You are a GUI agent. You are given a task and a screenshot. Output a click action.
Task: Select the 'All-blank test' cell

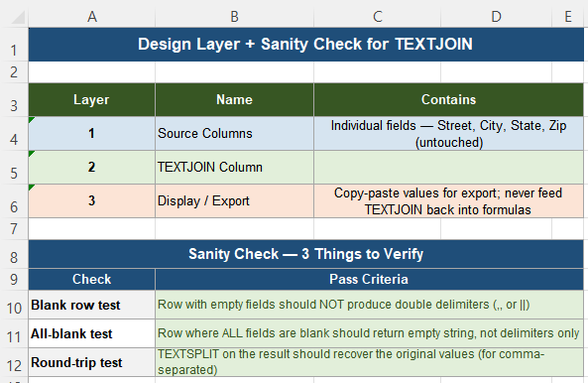click(92, 333)
